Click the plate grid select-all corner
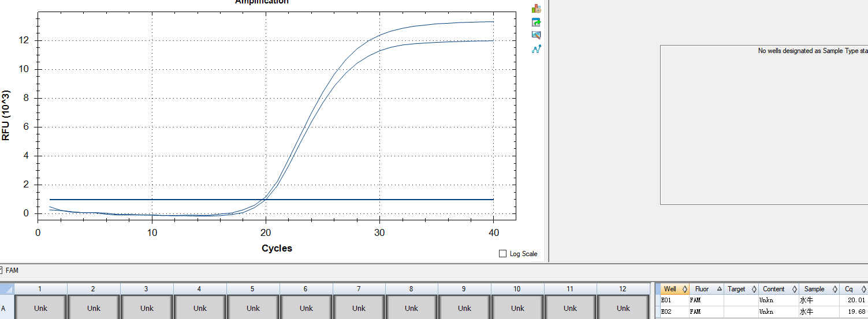 point(7,289)
